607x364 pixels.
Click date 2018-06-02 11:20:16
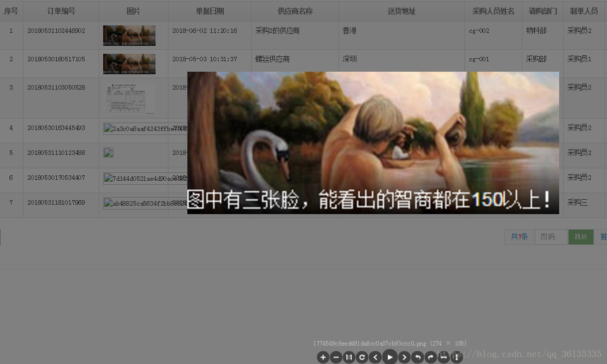click(x=205, y=31)
